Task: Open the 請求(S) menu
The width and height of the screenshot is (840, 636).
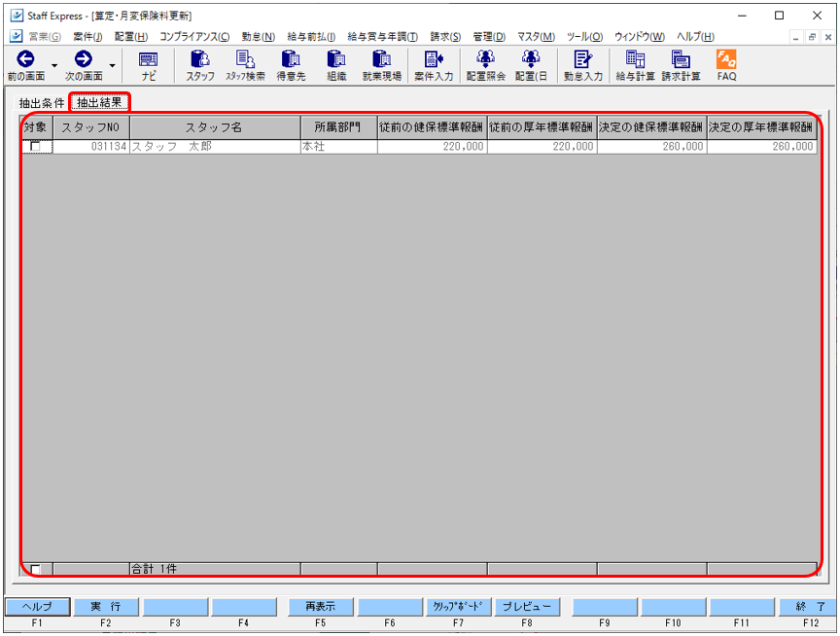Action: pyautogui.click(x=445, y=36)
